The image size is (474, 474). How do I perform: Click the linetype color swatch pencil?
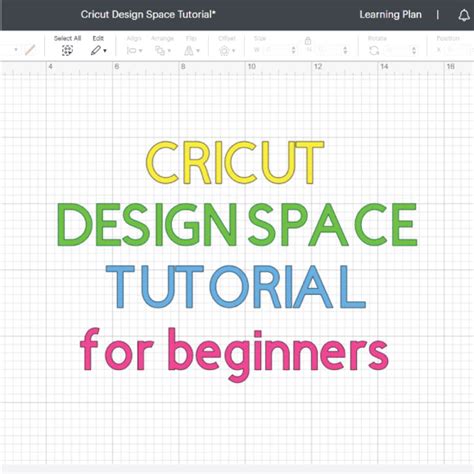point(30,50)
